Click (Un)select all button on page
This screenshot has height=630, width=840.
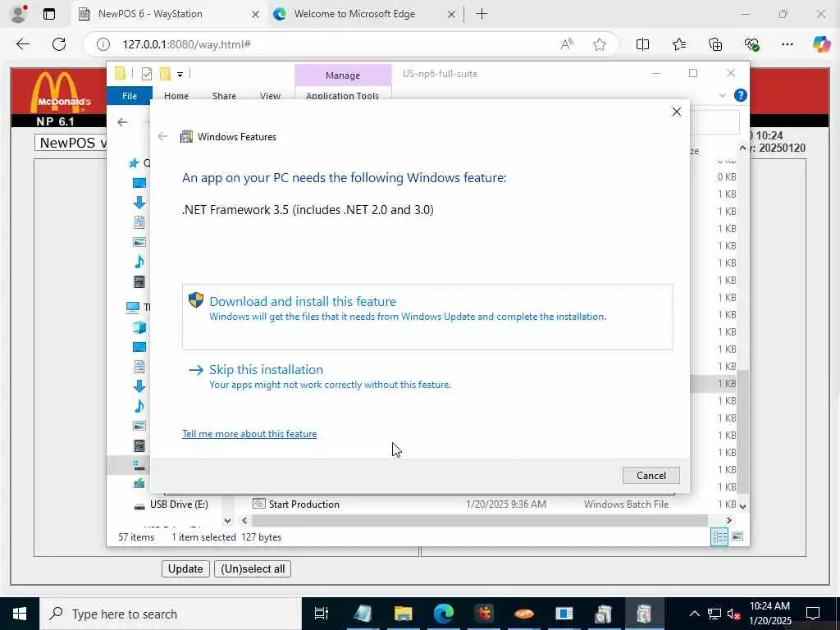[253, 569]
